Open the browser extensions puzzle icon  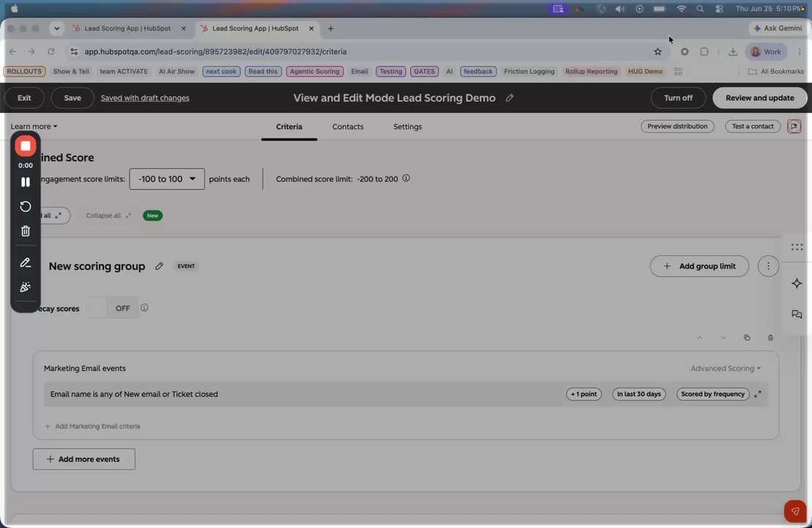point(704,52)
